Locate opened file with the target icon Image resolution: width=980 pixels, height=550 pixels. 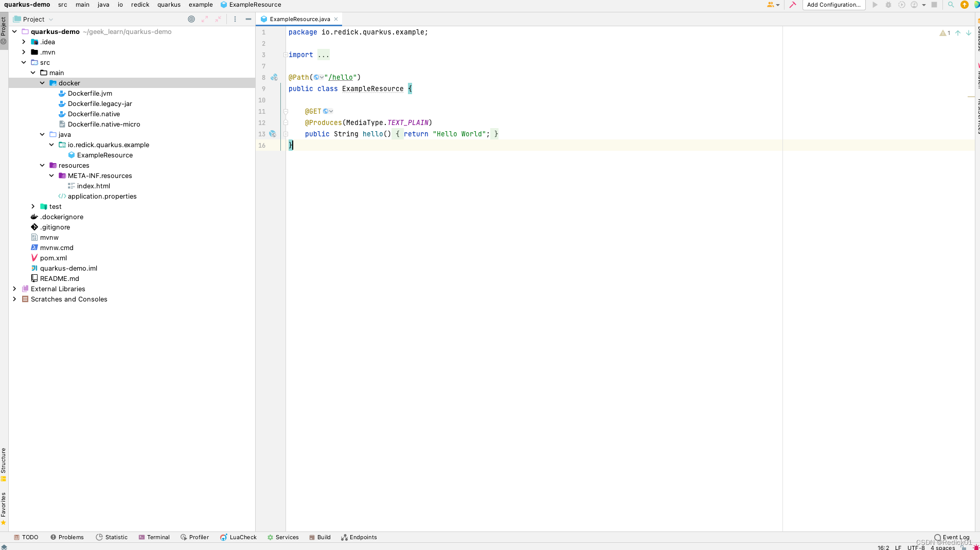coord(191,19)
